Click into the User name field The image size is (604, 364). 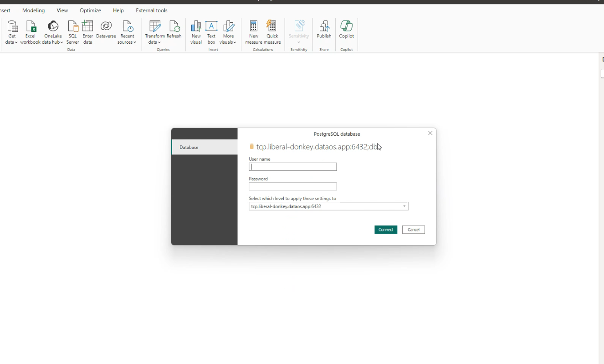point(293,167)
